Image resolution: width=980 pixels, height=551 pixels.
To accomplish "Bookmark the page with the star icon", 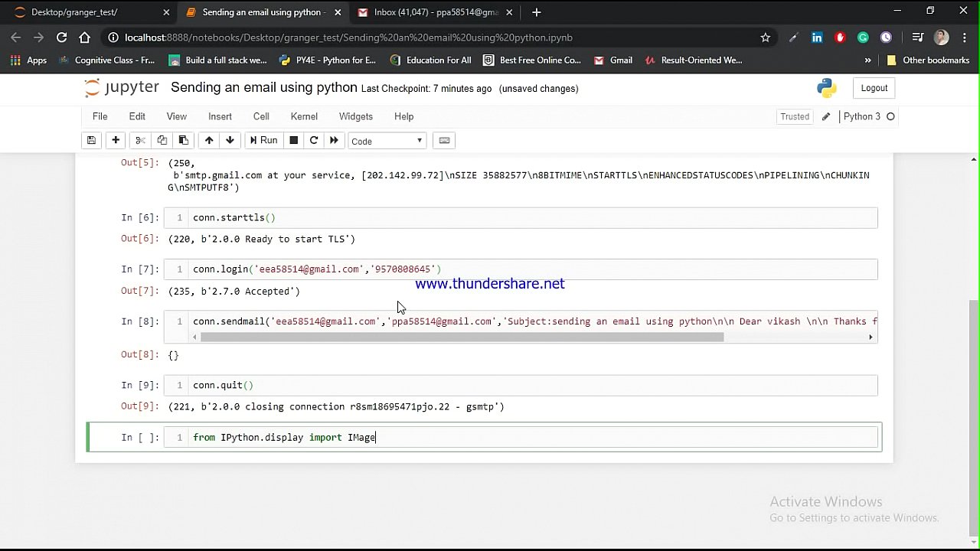I will (x=765, y=37).
